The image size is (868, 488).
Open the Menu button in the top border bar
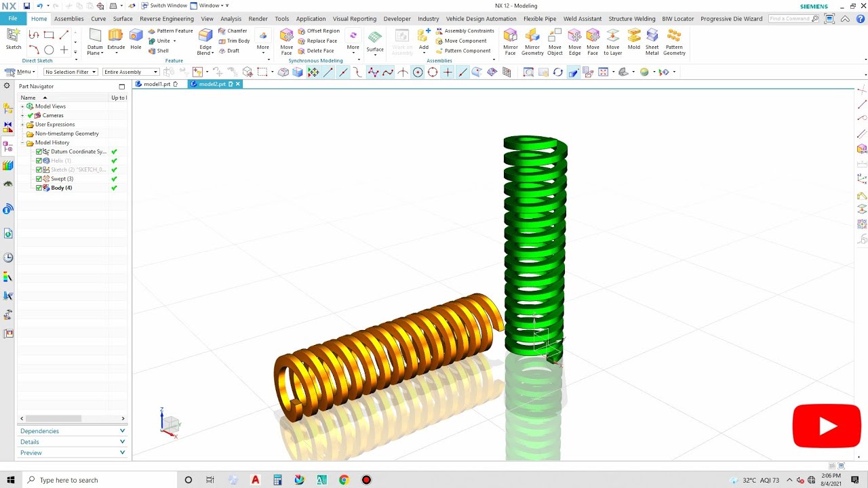[x=20, y=72]
